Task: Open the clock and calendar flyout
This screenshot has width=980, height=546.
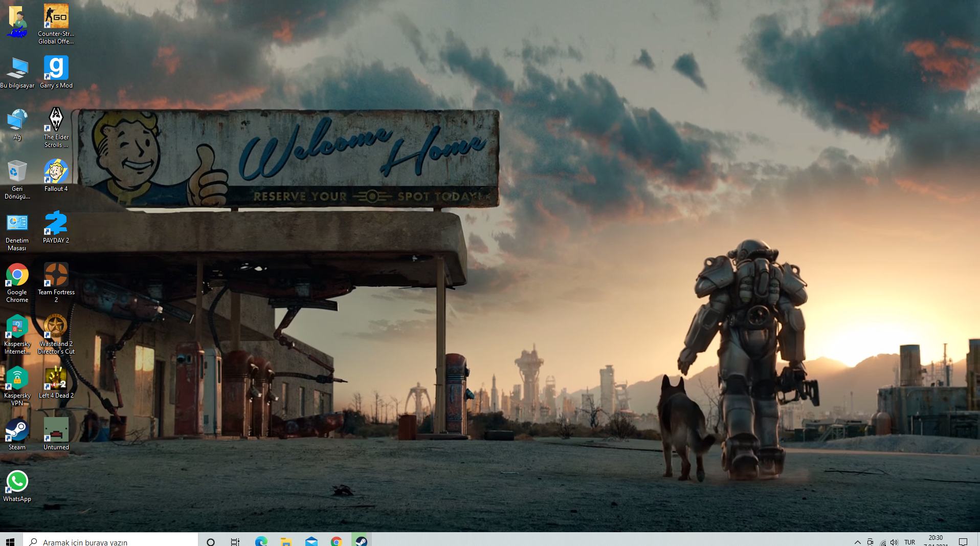Action: pyautogui.click(x=936, y=541)
